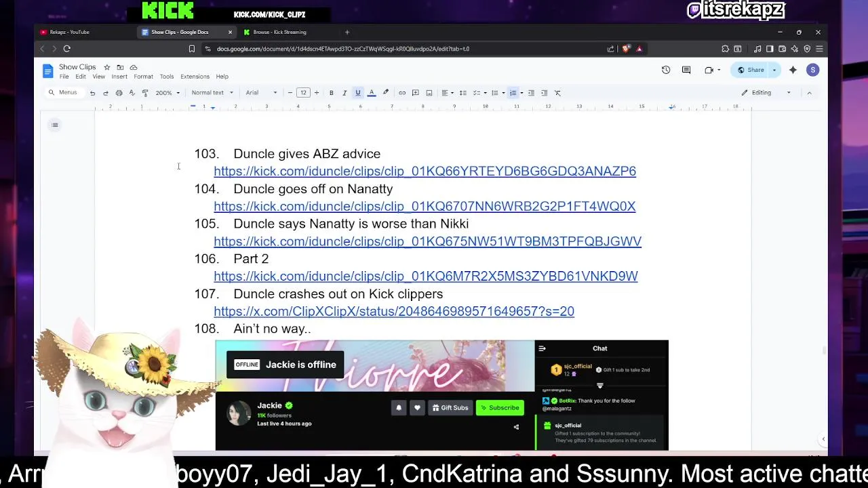
Task: Open the clip link ending ANAZP6
Action: [x=425, y=171]
